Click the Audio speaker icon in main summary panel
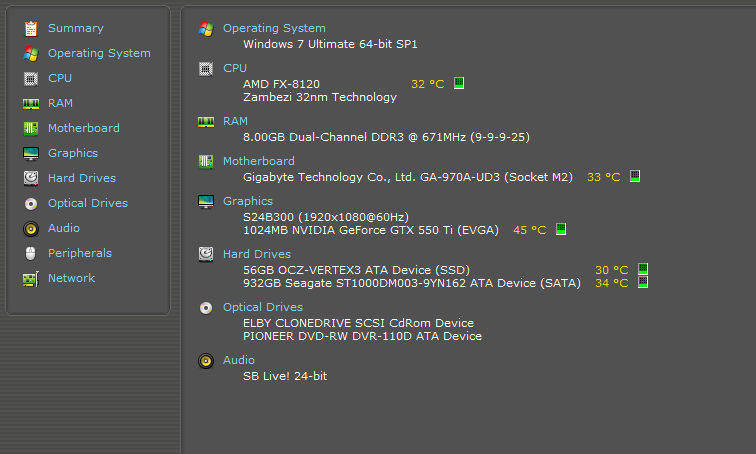756x454 pixels. tap(206, 361)
